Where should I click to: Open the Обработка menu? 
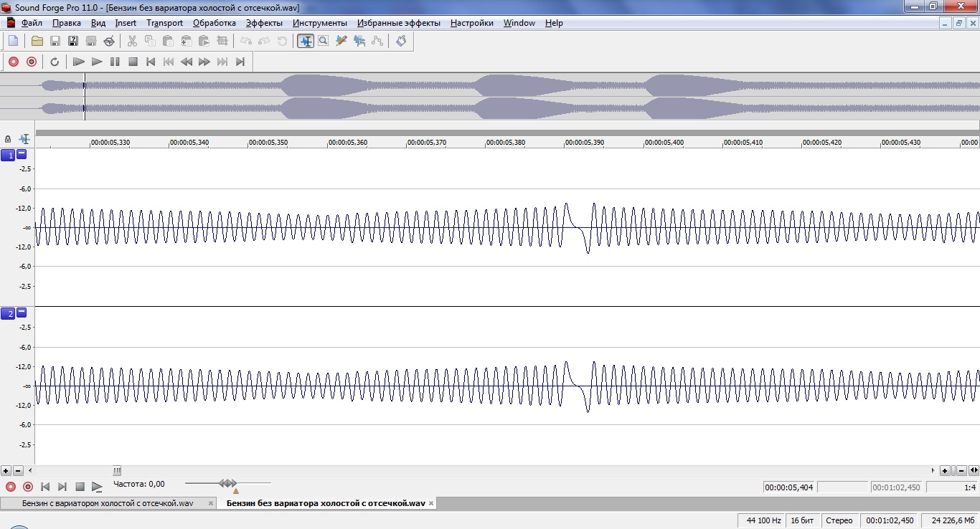coord(214,23)
